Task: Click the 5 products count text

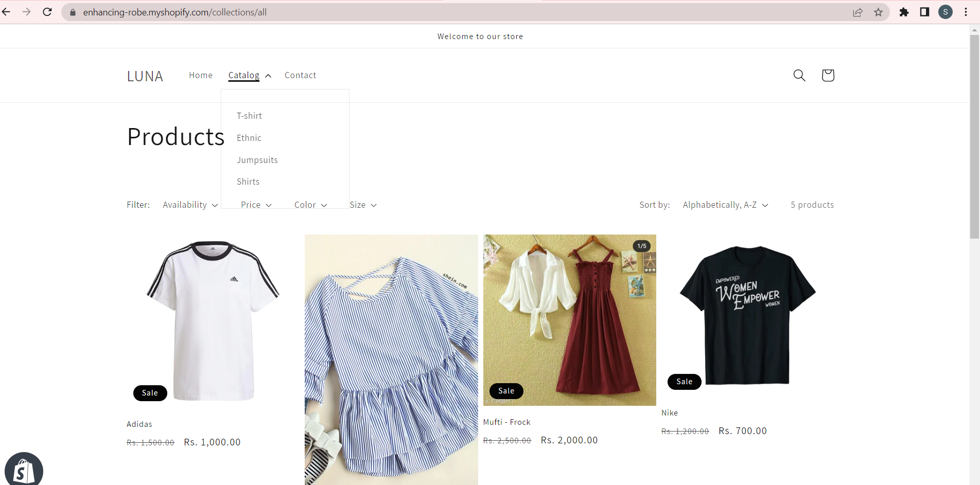Action: pos(812,205)
